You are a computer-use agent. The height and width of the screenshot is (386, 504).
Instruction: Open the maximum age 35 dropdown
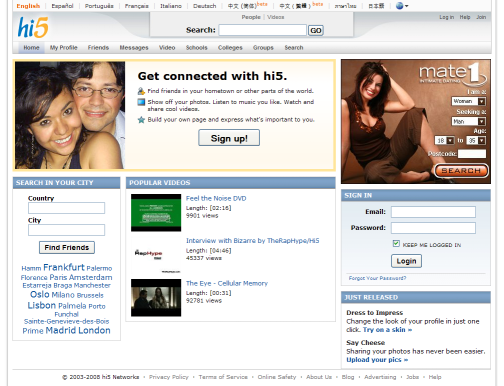476,141
